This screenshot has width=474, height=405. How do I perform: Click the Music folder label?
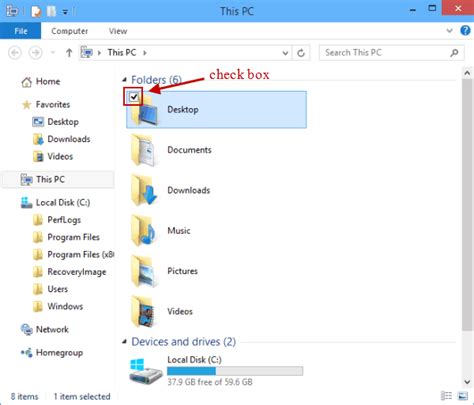click(x=179, y=231)
